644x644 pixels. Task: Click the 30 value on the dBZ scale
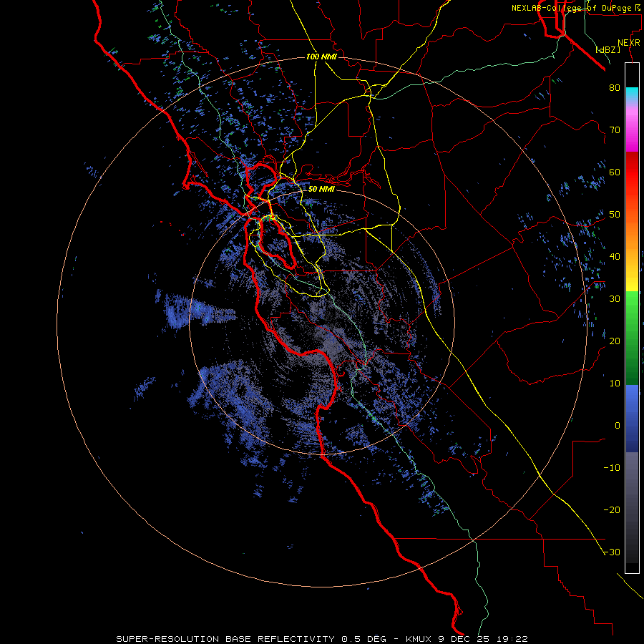(x=615, y=298)
